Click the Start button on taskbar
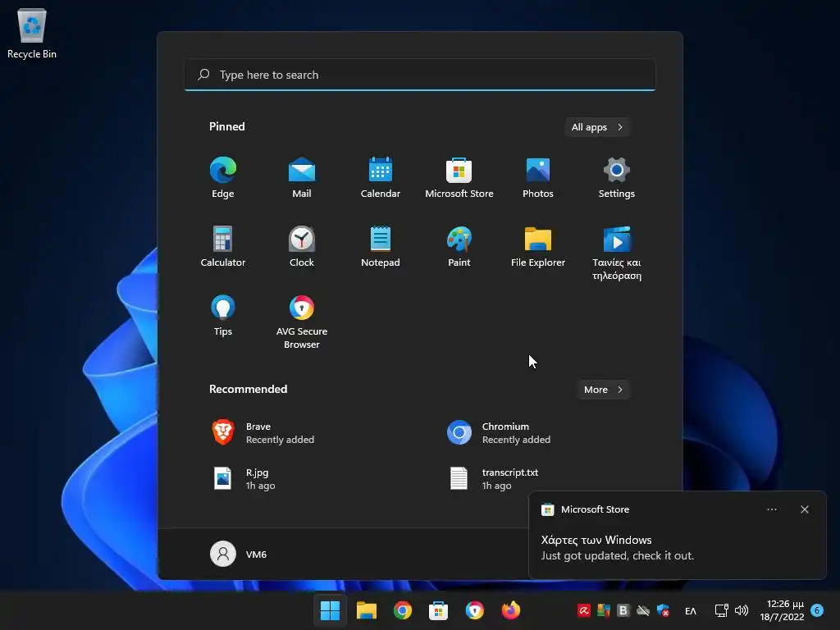 330,610
